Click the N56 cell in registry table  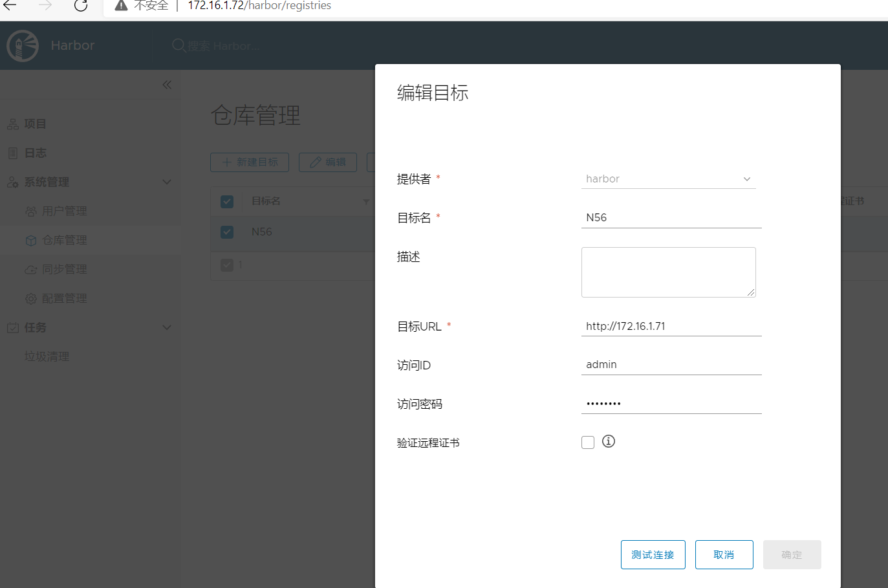click(x=262, y=232)
